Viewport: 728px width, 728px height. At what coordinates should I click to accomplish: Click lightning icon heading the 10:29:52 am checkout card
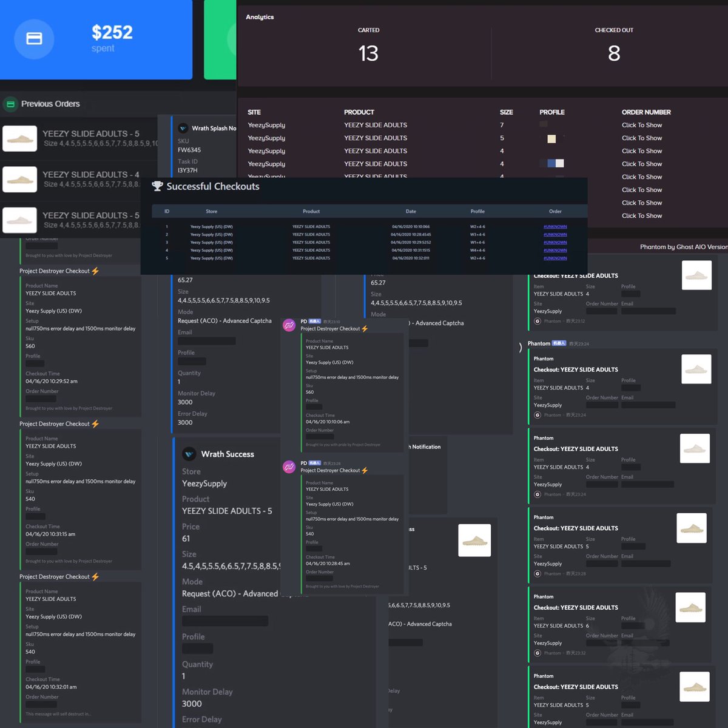click(95, 271)
